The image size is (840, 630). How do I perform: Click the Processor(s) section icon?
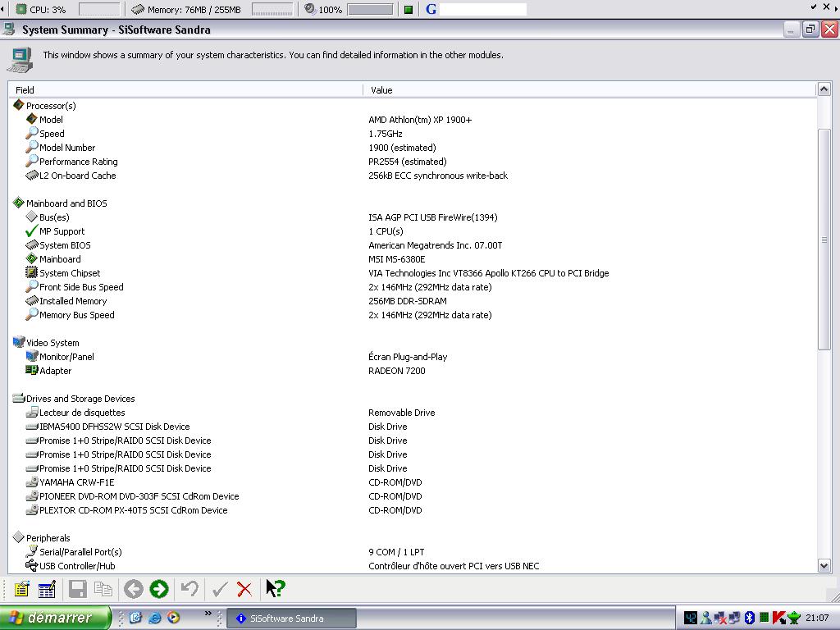tap(19, 105)
